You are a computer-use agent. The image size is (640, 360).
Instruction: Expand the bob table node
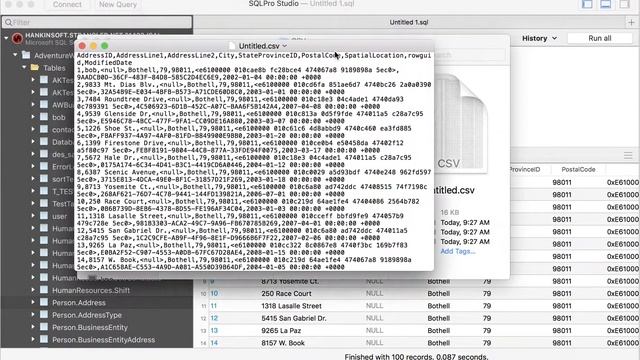33,117
